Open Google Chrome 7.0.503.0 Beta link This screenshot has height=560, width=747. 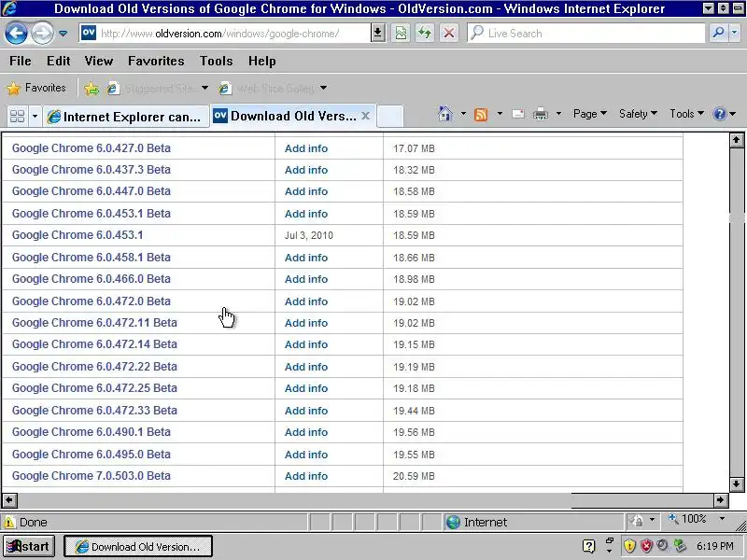(x=91, y=476)
